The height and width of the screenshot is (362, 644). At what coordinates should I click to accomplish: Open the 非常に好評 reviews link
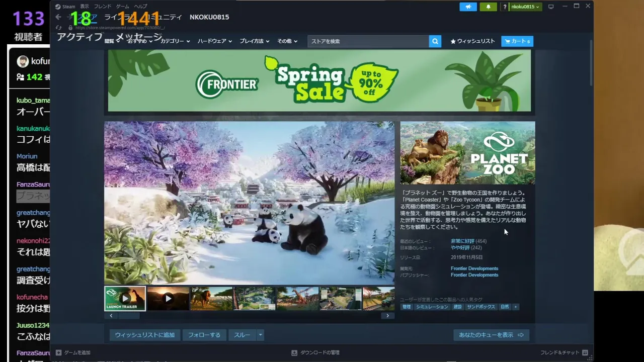tap(462, 241)
